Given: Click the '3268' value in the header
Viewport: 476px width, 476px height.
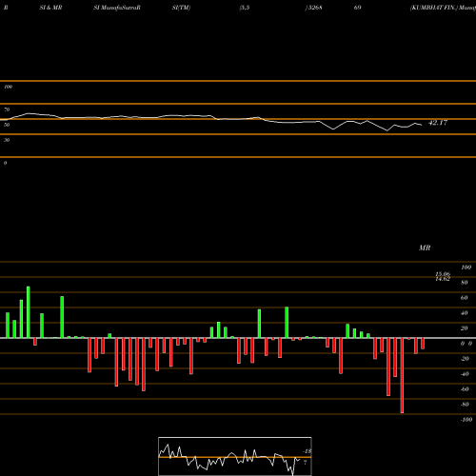Looking at the screenshot, I should coord(315,8).
